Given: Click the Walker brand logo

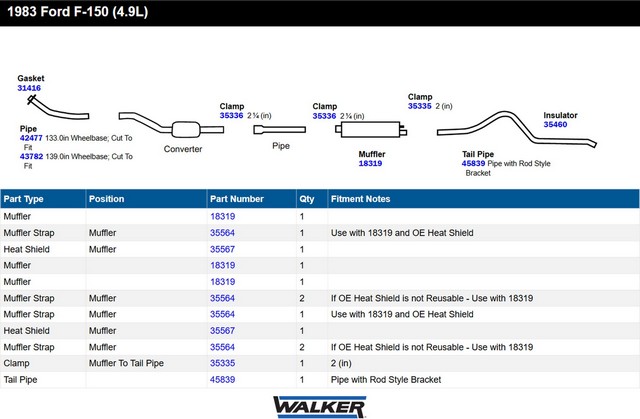Looking at the screenshot, I should tap(320, 407).
